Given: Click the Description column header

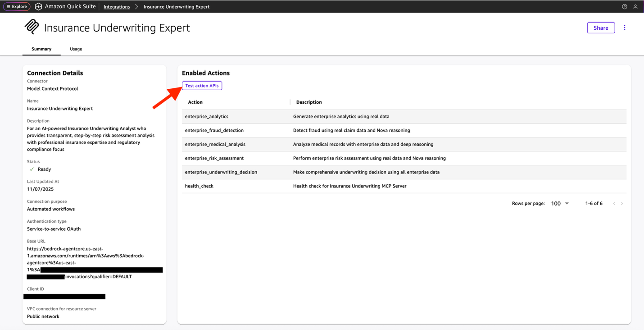Looking at the screenshot, I should click(309, 102).
